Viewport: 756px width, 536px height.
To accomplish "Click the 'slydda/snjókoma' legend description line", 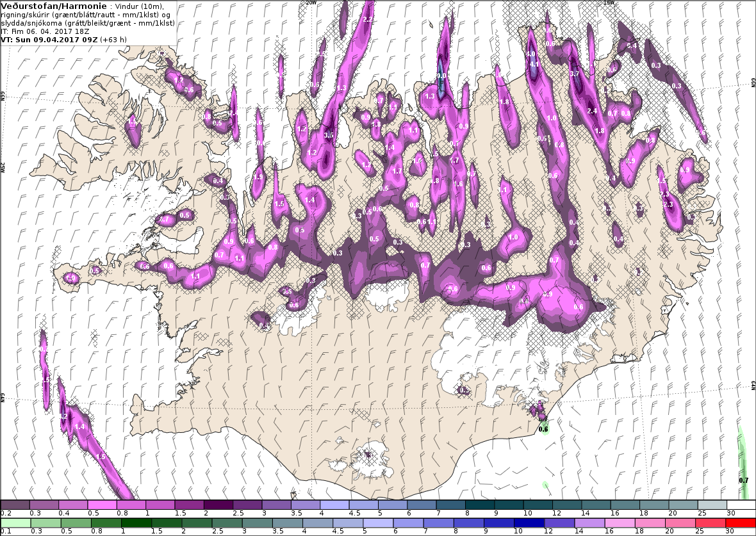I will pos(88,23).
